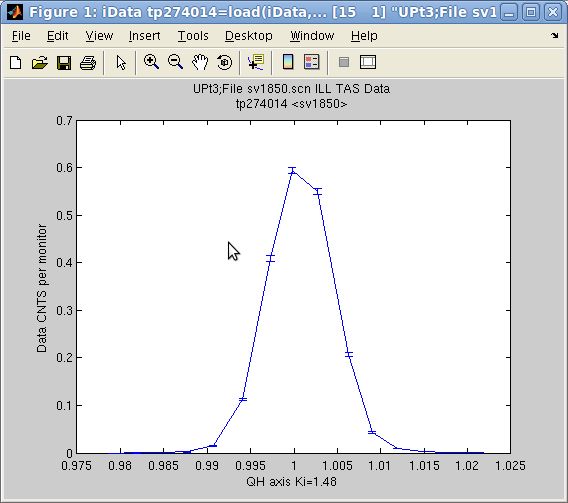Open the Window menu
This screenshot has width=568, height=503.
pyautogui.click(x=312, y=36)
